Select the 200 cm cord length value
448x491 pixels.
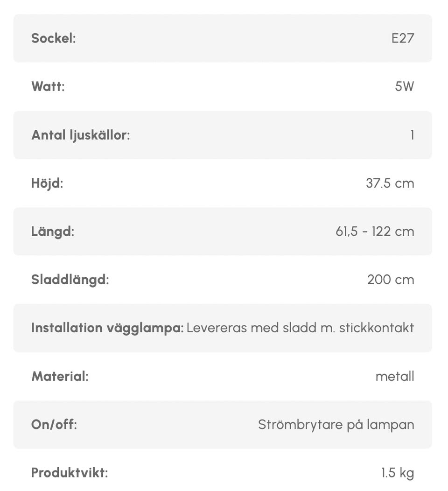[x=391, y=280]
